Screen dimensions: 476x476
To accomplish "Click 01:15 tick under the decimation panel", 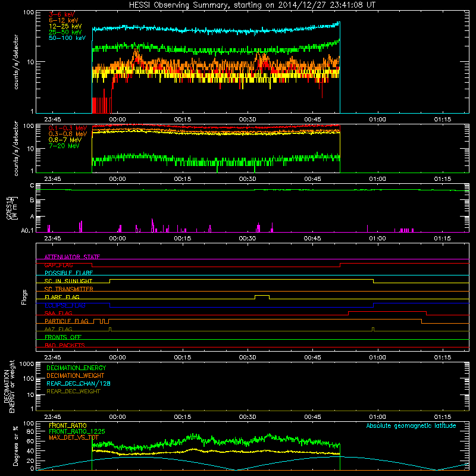I will tap(442, 417).
